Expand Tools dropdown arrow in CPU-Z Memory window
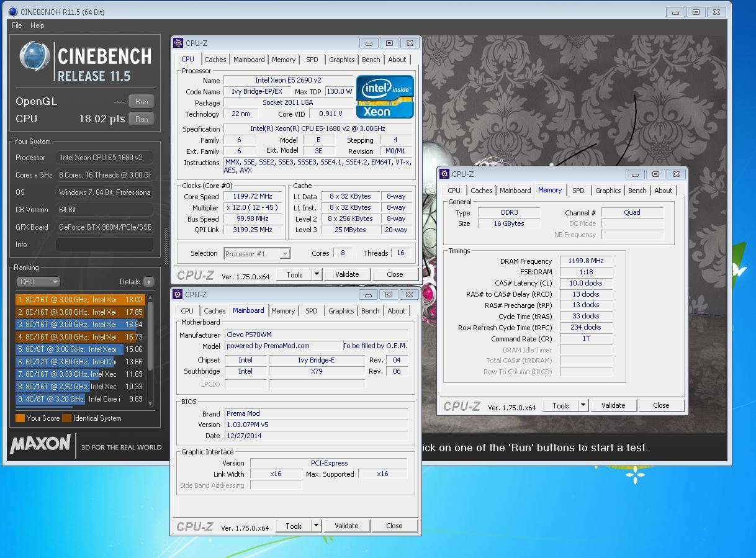Image resolution: width=756 pixels, height=558 pixels. click(583, 405)
